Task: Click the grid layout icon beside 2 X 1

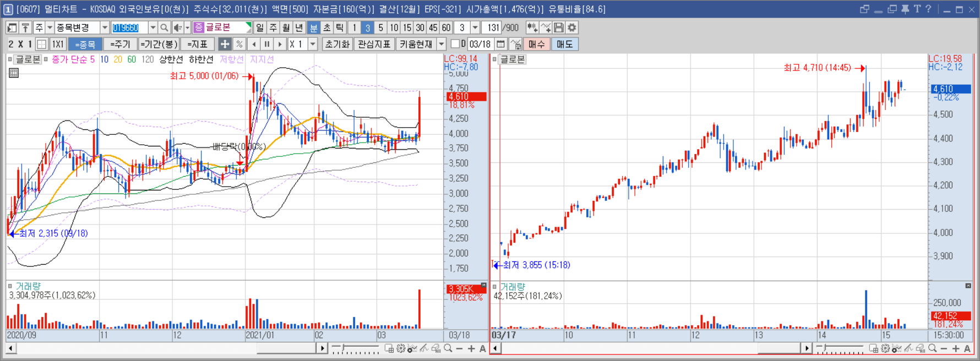Action: click(x=41, y=44)
